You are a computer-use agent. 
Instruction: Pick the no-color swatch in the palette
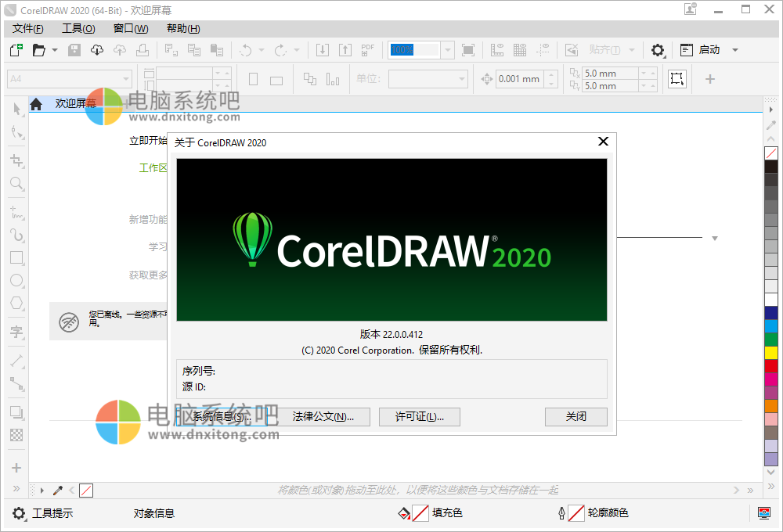click(x=771, y=153)
